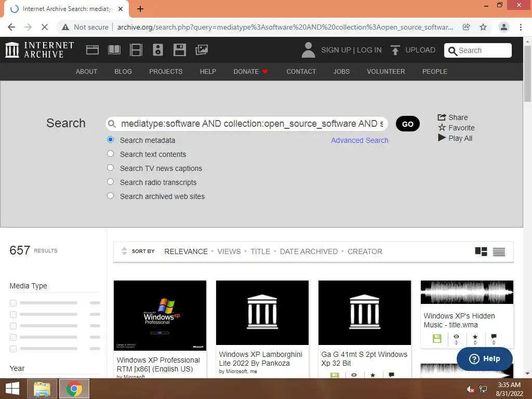The height and width of the screenshot is (399, 532).
Task: Switch to list view layout
Action: pyautogui.click(x=499, y=251)
